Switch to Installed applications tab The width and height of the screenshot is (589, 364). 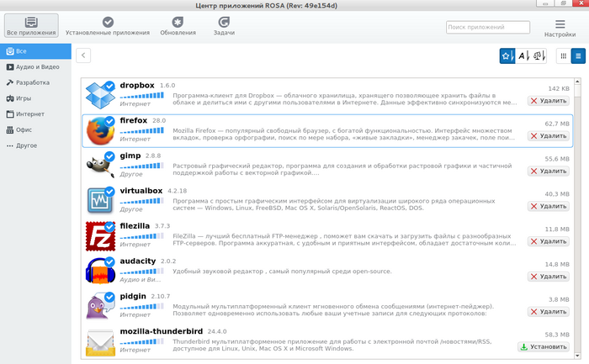[x=108, y=25]
